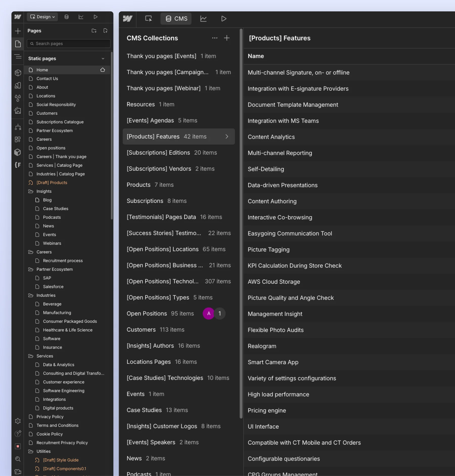The width and height of the screenshot is (455, 476).
Task: Select the CMS tab
Action: click(x=176, y=18)
